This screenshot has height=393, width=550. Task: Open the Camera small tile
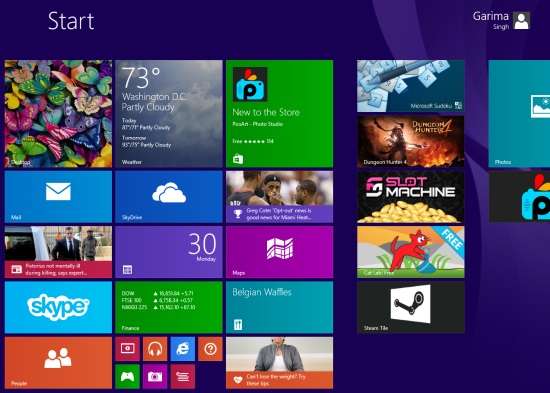[x=155, y=377]
